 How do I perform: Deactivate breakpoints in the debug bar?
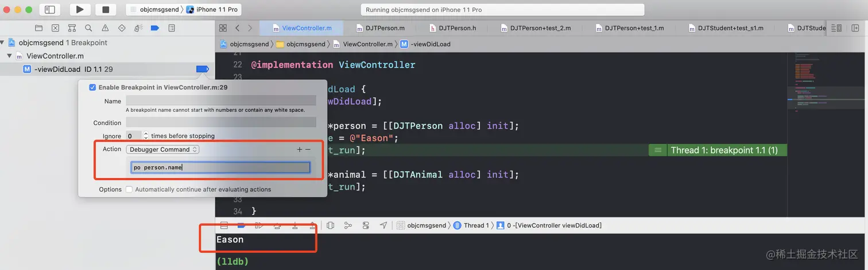point(242,225)
